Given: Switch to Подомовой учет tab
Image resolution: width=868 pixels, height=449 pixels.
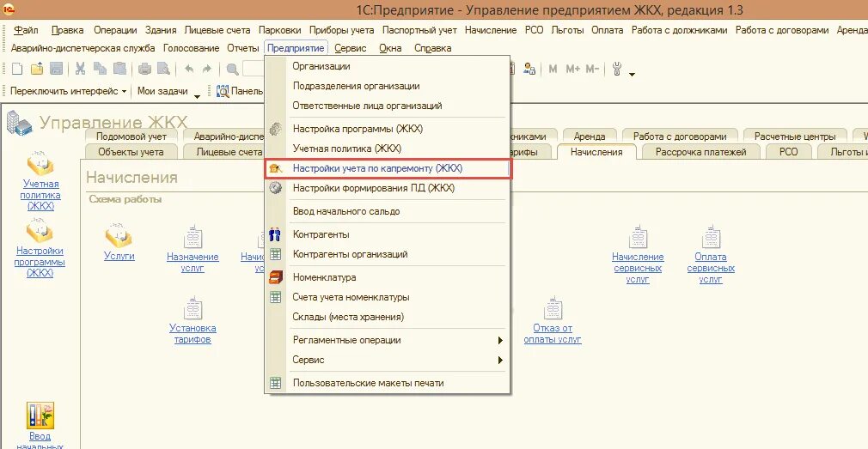Looking at the screenshot, I should [x=131, y=136].
